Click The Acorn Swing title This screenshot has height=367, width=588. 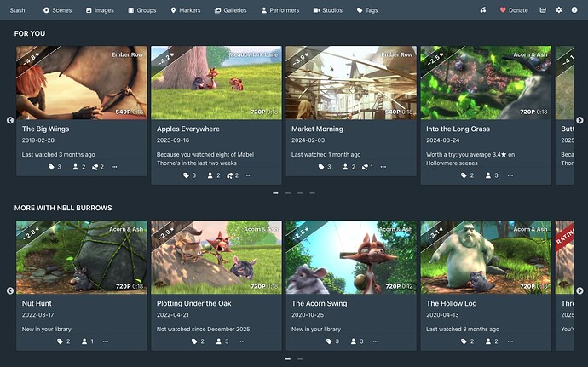319,303
